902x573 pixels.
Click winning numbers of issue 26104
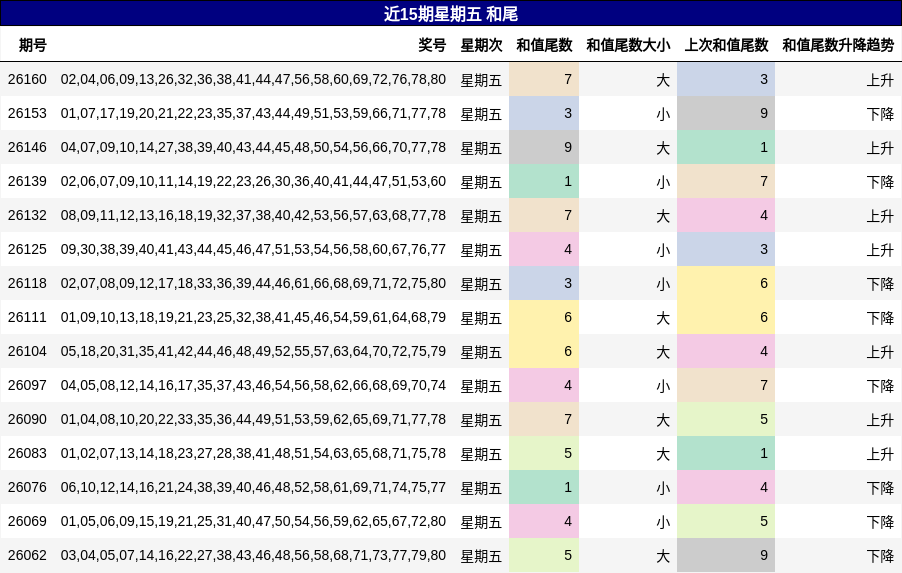pyautogui.click(x=253, y=351)
